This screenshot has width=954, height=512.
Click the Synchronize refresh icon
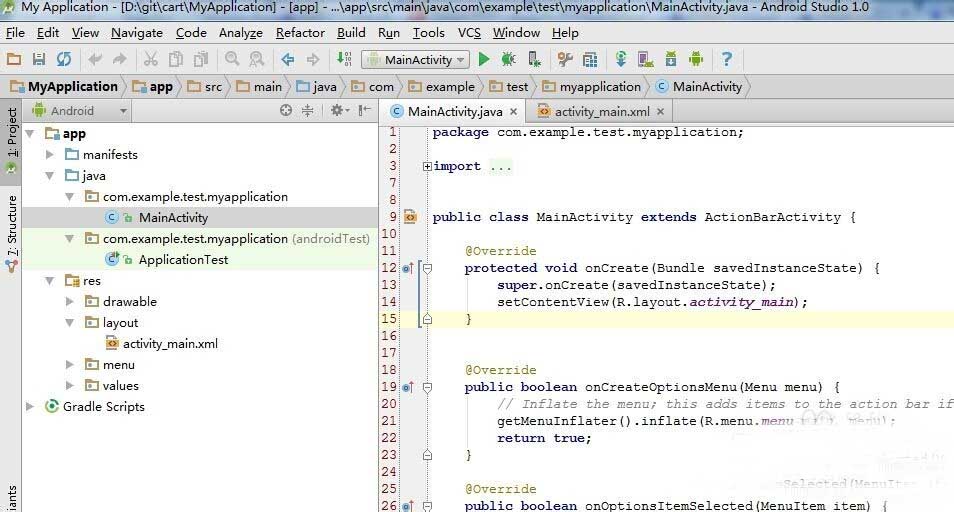click(x=64, y=59)
